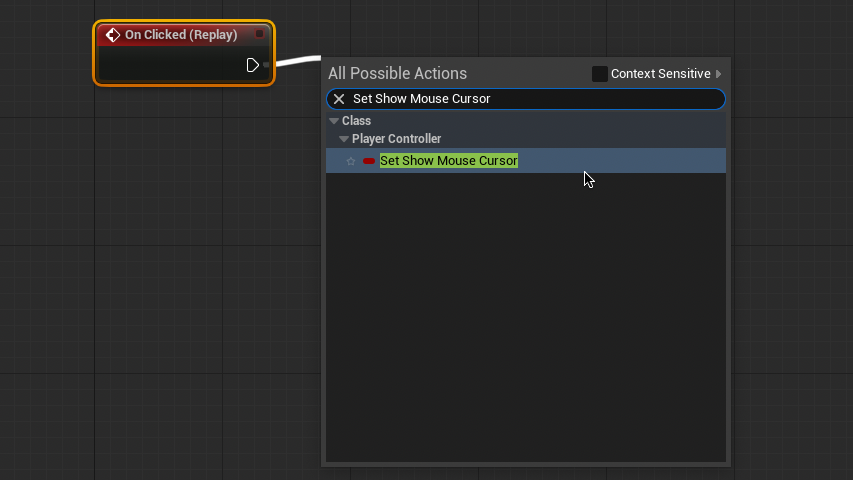Image resolution: width=853 pixels, height=480 pixels.
Task: Collapse the Class category triangle
Action: tap(334, 121)
